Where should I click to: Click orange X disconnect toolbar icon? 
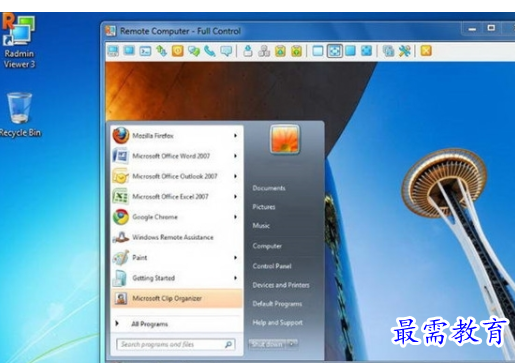click(x=426, y=51)
